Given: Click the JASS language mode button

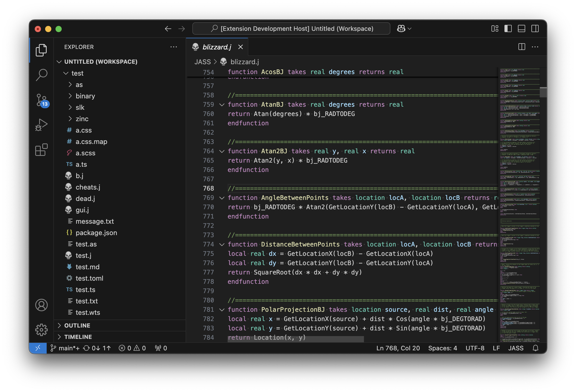Looking at the screenshot, I should [516, 348].
